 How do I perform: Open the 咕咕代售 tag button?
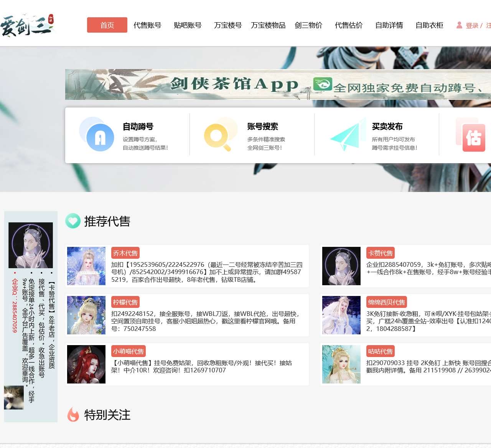point(380,351)
